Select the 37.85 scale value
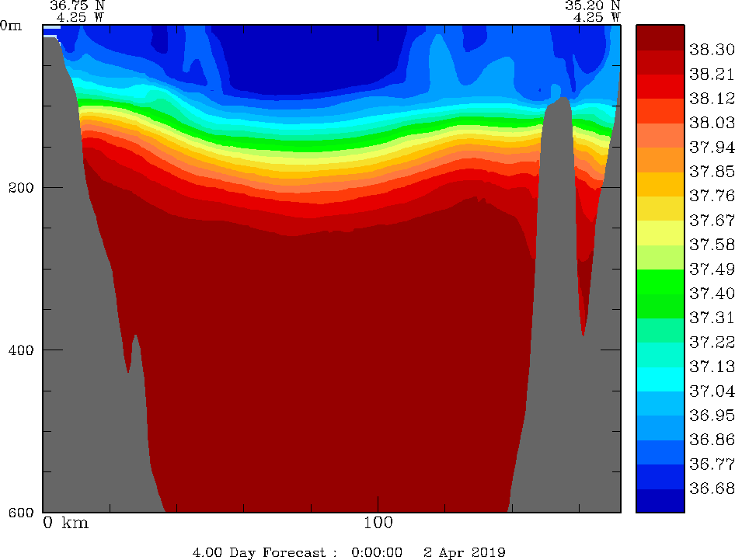Image resolution: width=735 pixels, height=560 pixels. point(712,172)
